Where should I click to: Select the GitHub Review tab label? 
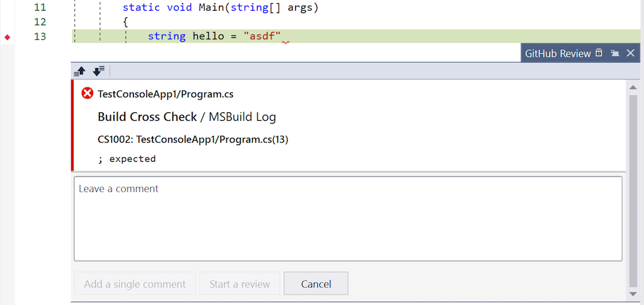click(558, 54)
